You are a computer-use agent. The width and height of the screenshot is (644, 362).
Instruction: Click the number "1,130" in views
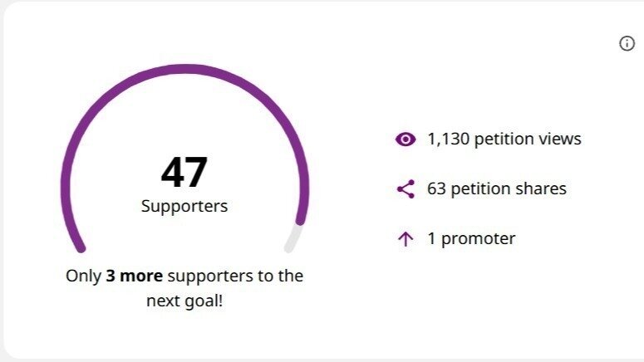pos(449,139)
